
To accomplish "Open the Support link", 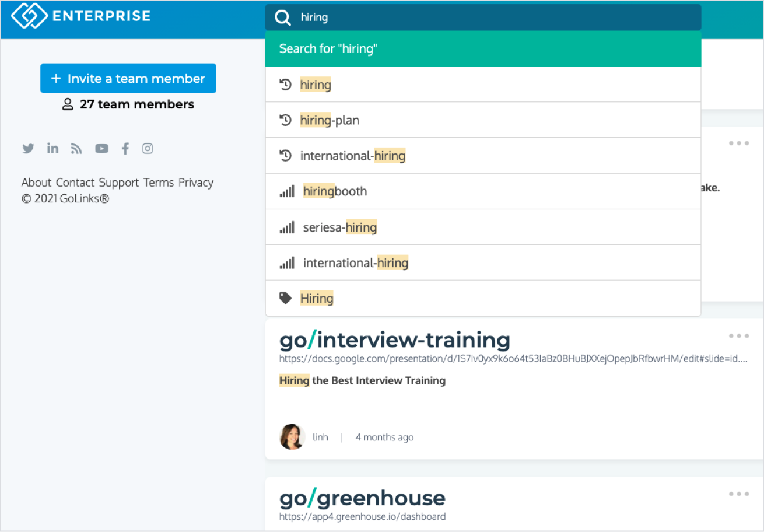I will (119, 183).
